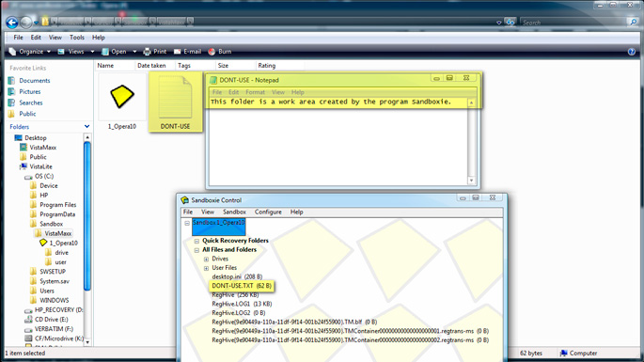Click the Sandboxie Control title bar icon
Viewport: 644px width, 362px height.
pyautogui.click(x=185, y=200)
